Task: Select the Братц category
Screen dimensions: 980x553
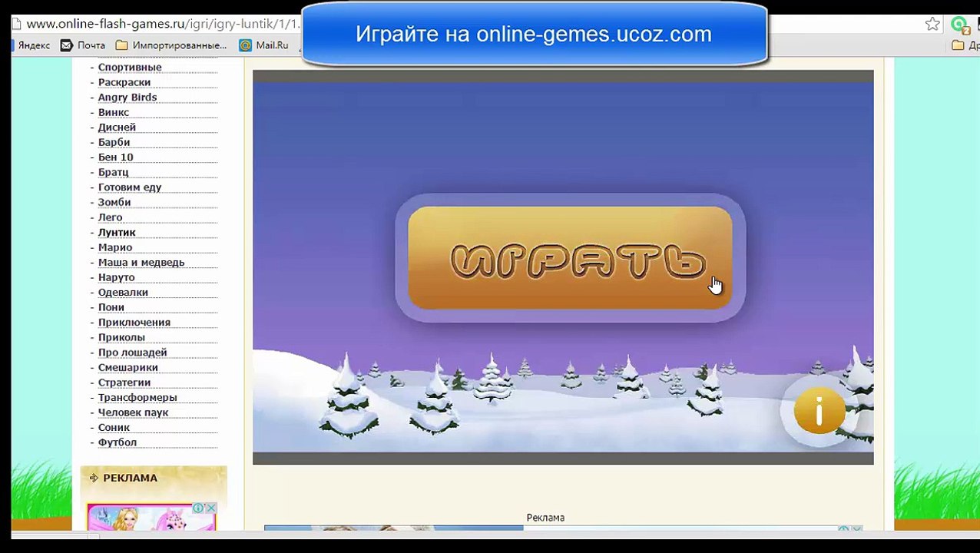Action: coord(113,172)
